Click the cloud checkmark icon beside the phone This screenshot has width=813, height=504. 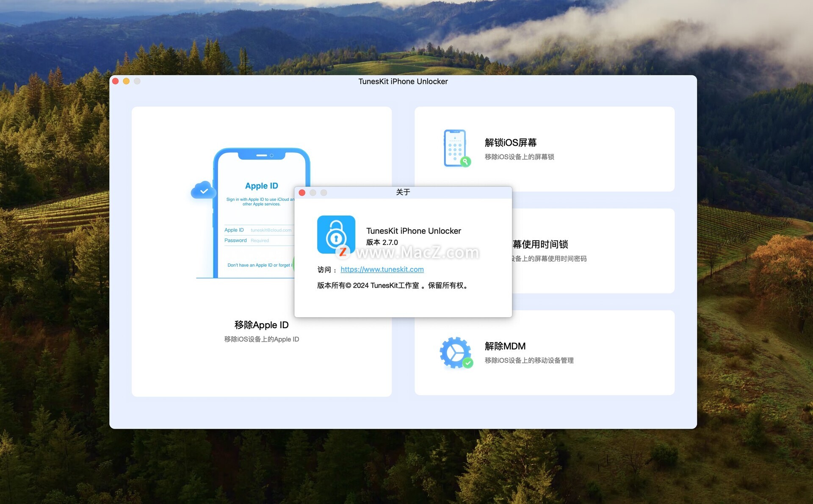[x=203, y=191]
